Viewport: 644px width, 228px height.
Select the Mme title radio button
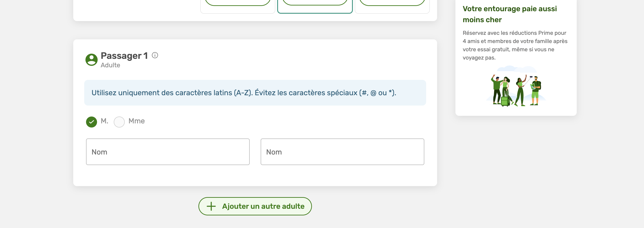tap(119, 122)
